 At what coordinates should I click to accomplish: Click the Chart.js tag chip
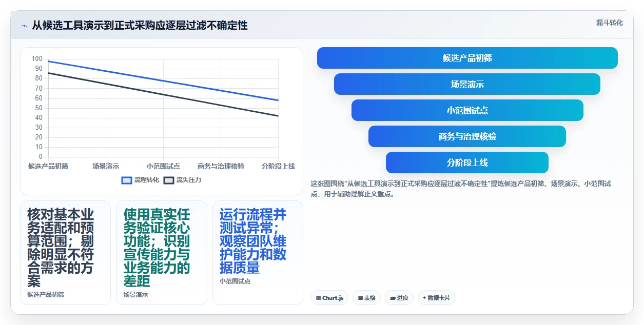click(329, 298)
